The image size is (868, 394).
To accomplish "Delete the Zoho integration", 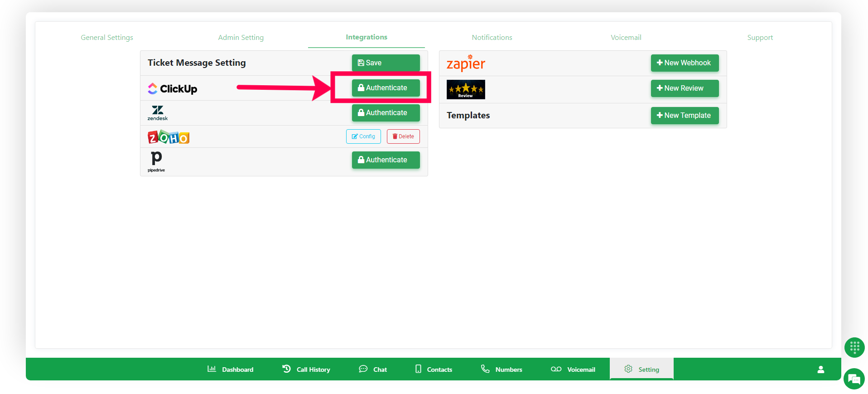I will (x=403, y=136).
